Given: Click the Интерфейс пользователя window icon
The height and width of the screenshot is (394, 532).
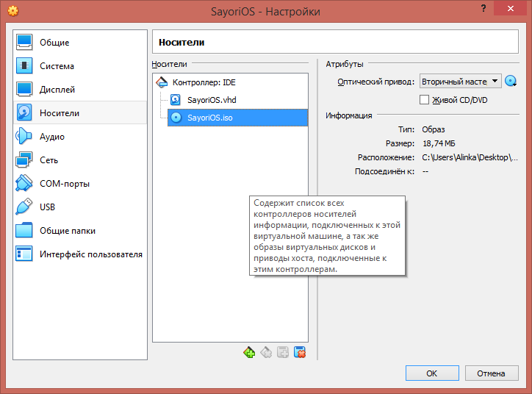Looking at the screenshot, I should 24,254.
